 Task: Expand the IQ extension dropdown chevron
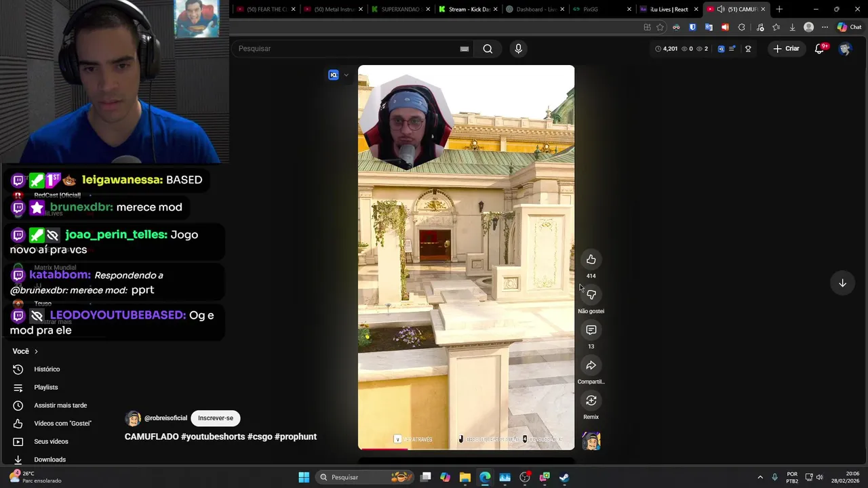click(346, 75)
